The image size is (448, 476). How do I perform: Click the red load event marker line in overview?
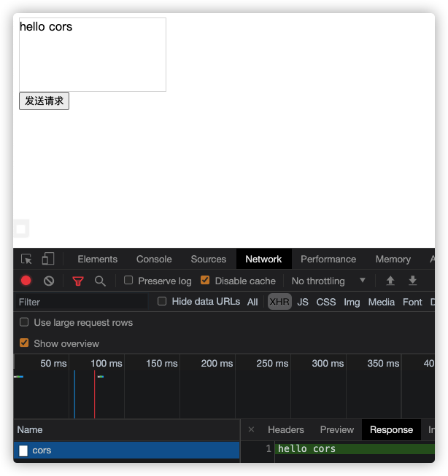(95, 394)
